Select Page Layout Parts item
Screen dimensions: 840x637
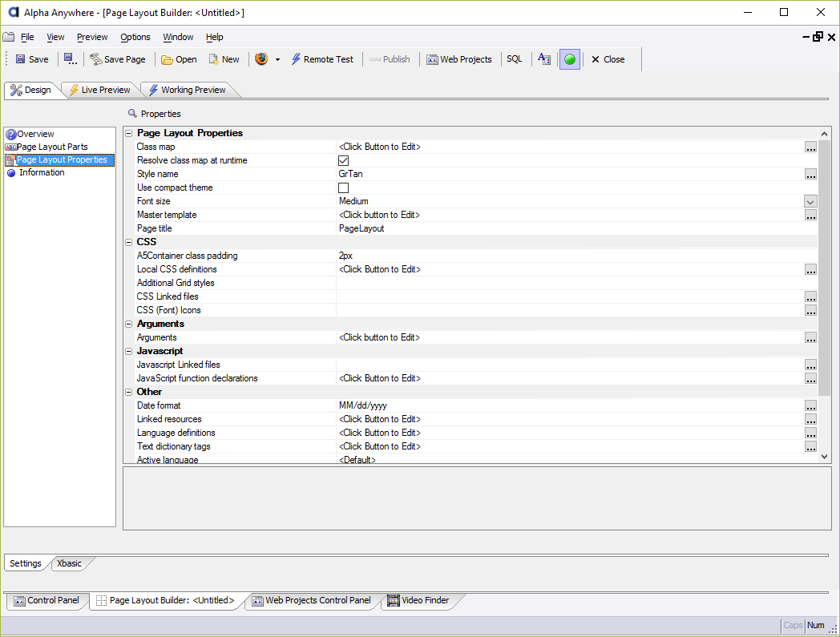click(x=46, y=147)
